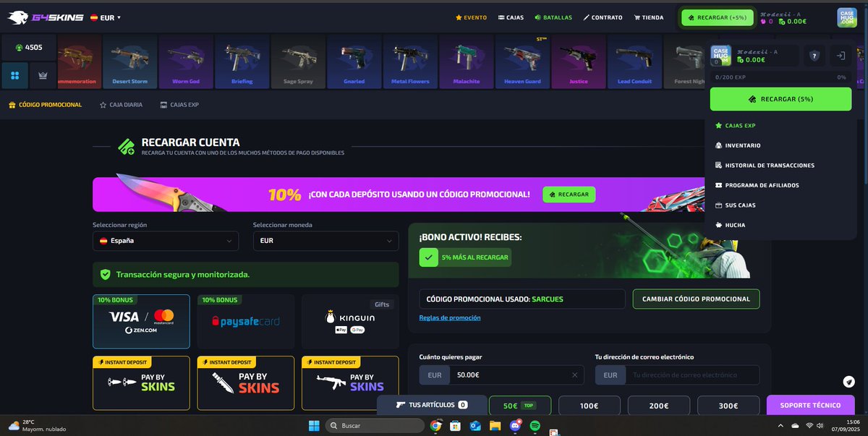Screen dimensions: 868x436
Task: Open the EUR currency dropdown next to the logo
Action: tap(106, 17)
